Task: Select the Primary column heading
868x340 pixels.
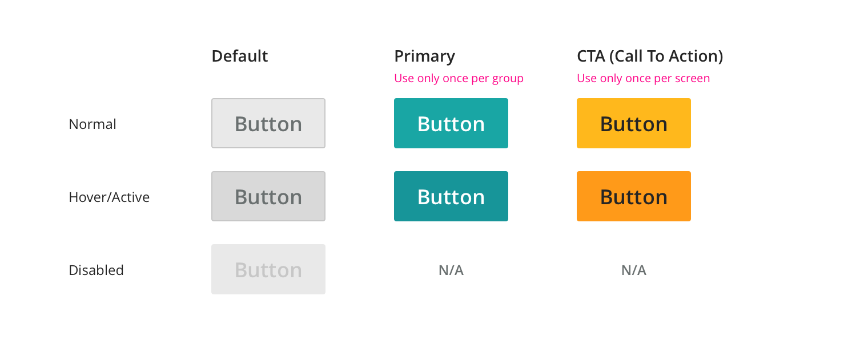Action: 424,56
